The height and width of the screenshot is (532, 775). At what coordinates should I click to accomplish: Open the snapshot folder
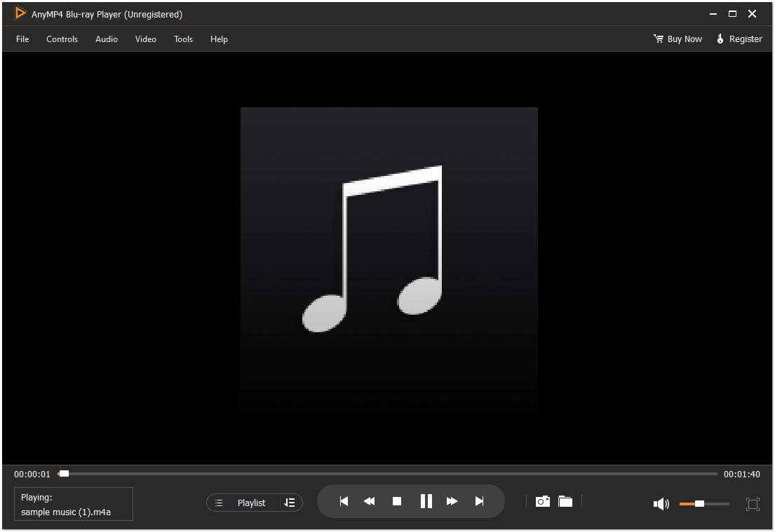click(565, 500)
